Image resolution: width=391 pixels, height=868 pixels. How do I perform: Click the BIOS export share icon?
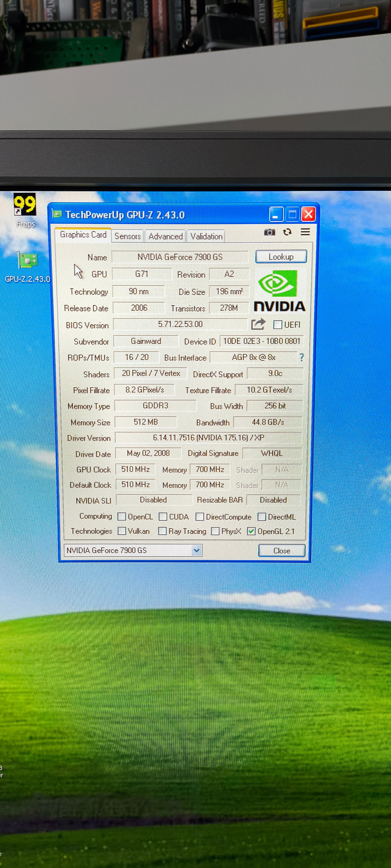[258, 324]
